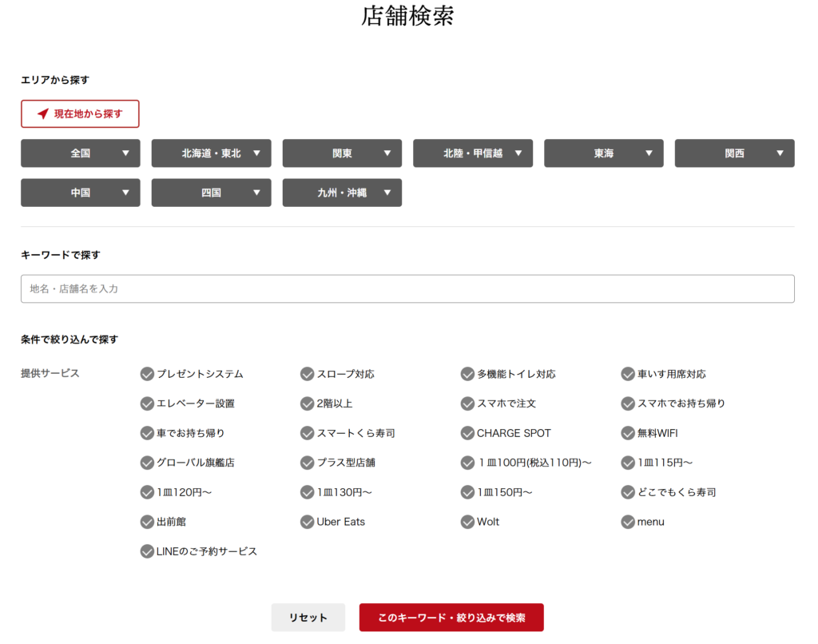Check the グローバル旗艦店 store type option

pyautogui.click(x=147, y=463)
